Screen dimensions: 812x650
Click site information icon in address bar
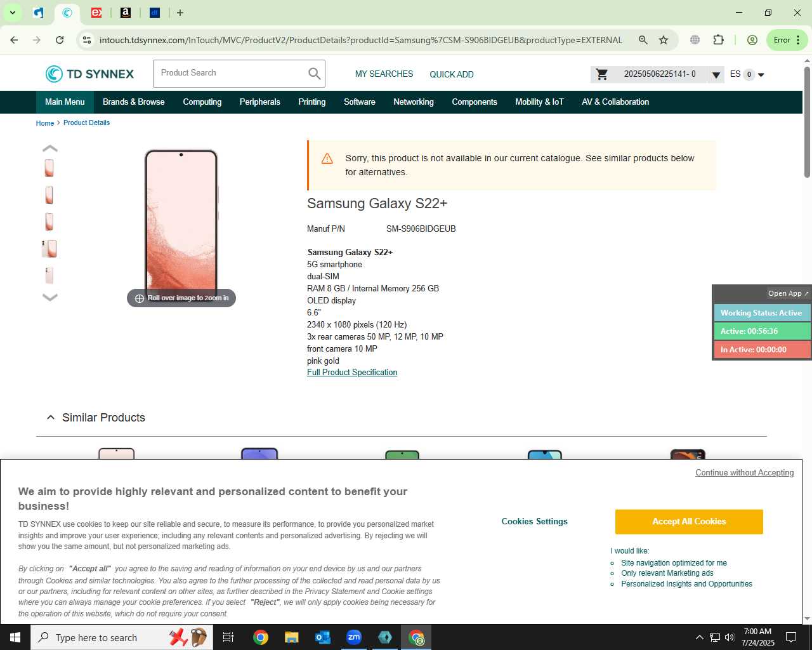(87, 40)
